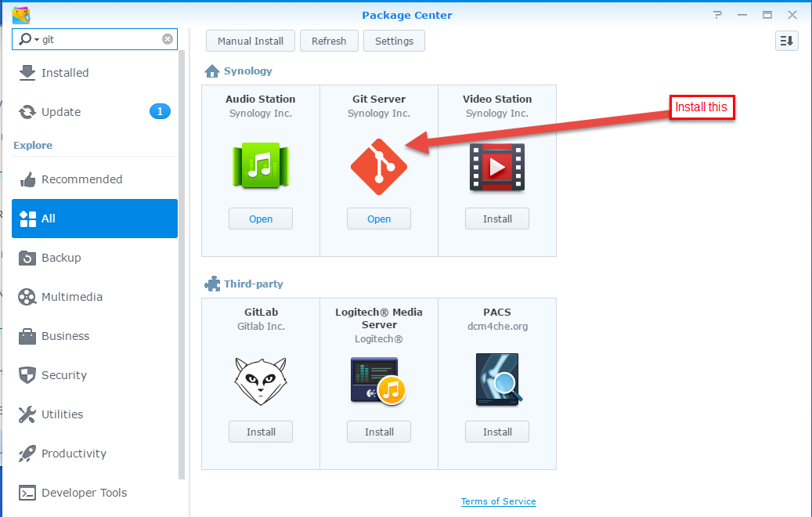This screenshot has height=517, width=812.
Task: Select the All category
Action: [95, 219]
